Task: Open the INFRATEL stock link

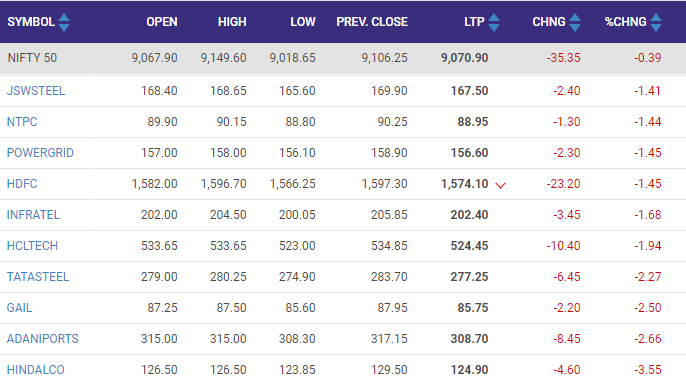Action: coord(33,215)
